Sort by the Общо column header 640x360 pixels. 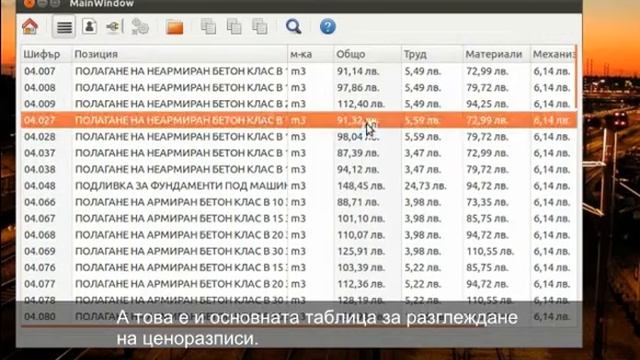point(367,54)
